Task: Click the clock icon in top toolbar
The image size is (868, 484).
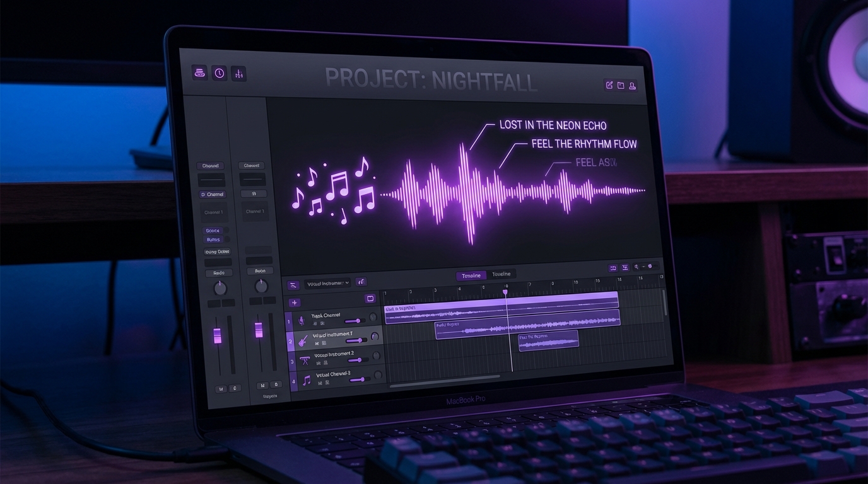Action: [x=219, y=73]
